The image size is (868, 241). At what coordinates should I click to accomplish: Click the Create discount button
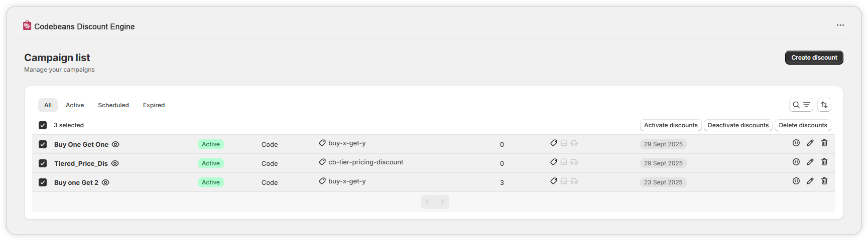click(814, 58)
